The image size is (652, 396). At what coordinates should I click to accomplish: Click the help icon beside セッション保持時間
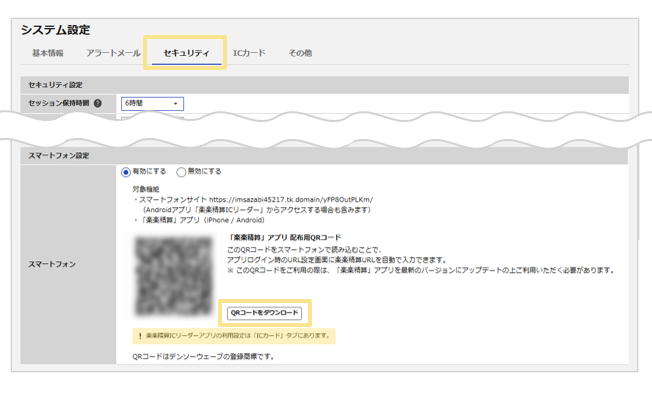(x=98, y=103)
